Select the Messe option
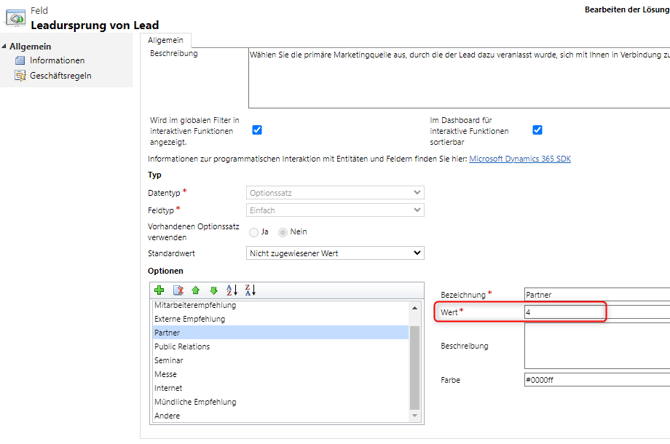670x444 pixels. (280, 374)
